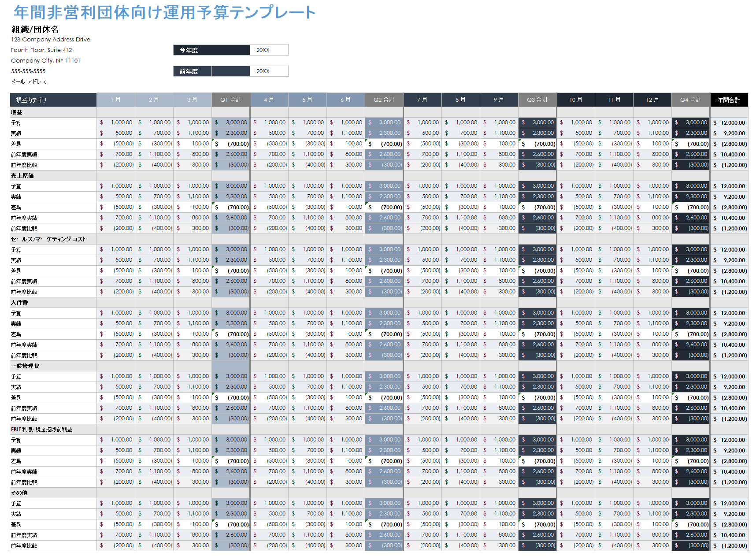Image resolution: width=756 pixels, height=556 pixels.
Task: Click the 1月 column header
Action: coord(116,100)
